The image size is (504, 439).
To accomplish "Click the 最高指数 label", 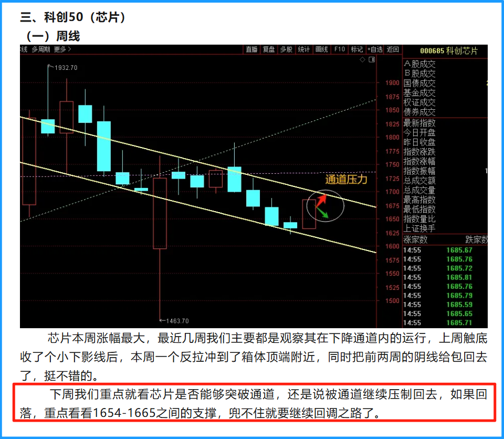I will coord(420,200).
